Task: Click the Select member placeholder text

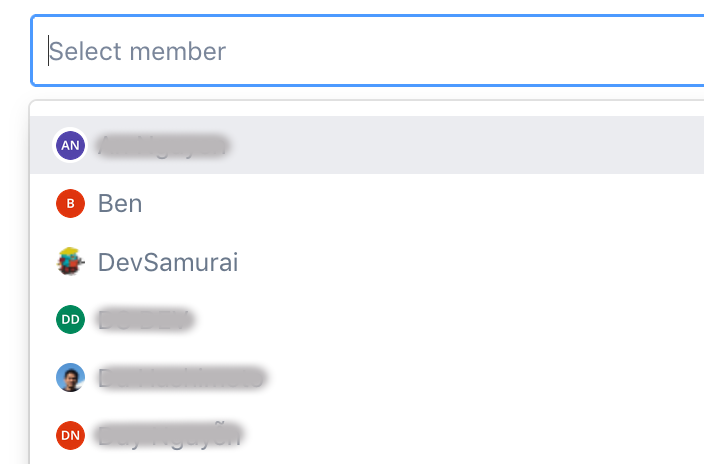Action: pyautogui.click(x=138, y=51)
